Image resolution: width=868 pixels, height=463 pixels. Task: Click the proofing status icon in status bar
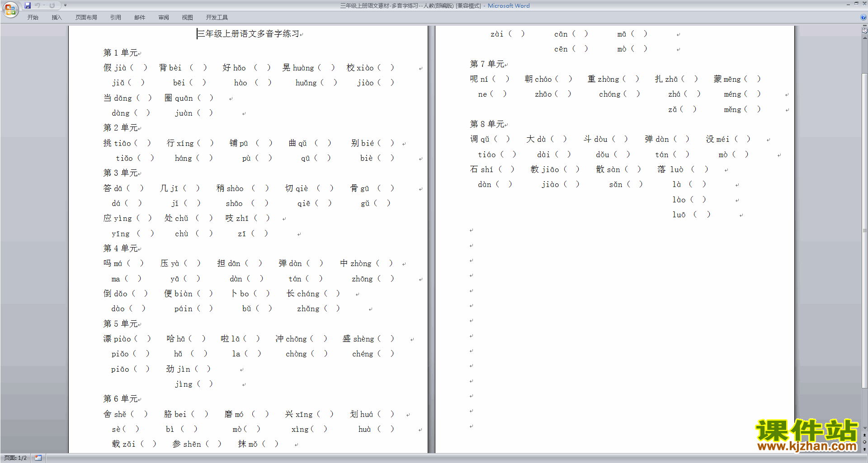[x=38, y=458]
